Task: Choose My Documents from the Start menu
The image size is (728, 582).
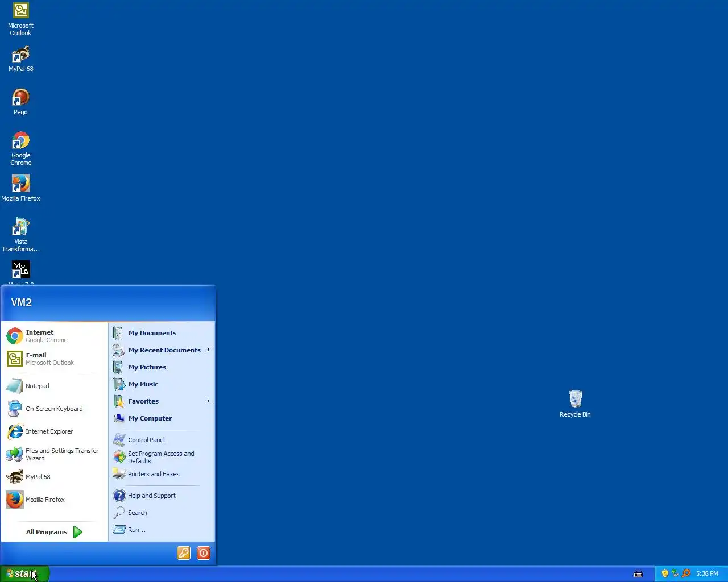Action: pyautogui.click(x=162, y=333)
